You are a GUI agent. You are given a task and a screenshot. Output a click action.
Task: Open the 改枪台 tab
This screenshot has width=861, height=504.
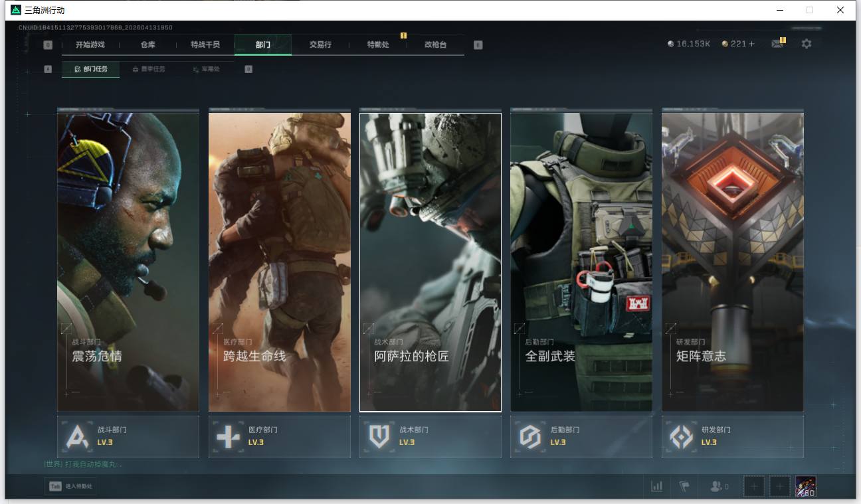[435, 44]
